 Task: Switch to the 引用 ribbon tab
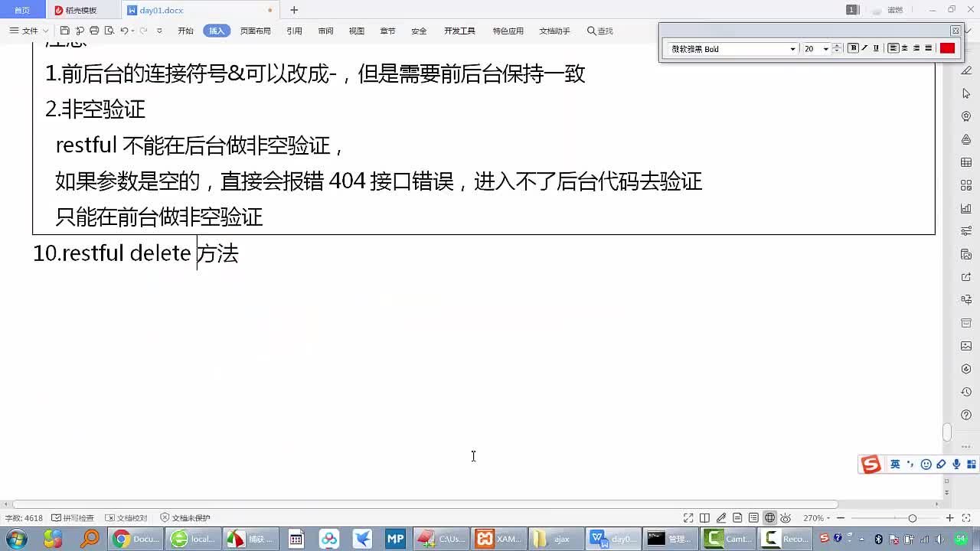coord(294,31)
